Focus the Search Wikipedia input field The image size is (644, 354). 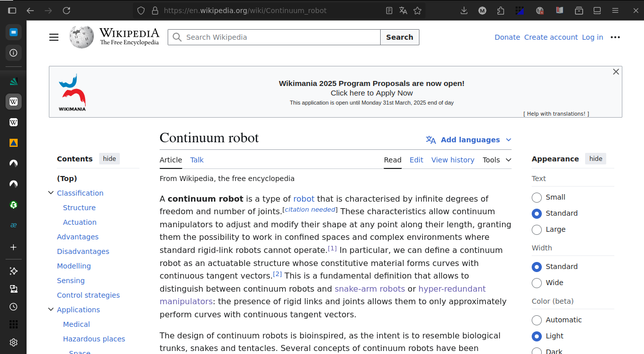[274, 37]
